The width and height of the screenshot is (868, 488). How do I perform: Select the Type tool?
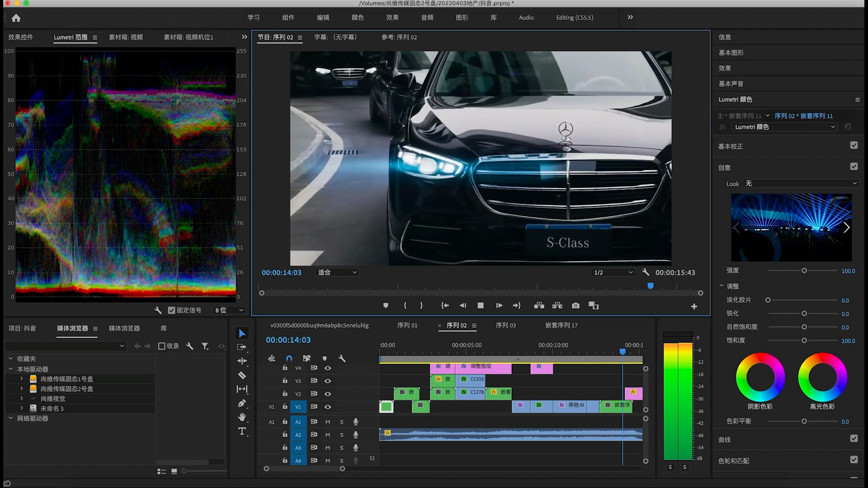[242, 431]
